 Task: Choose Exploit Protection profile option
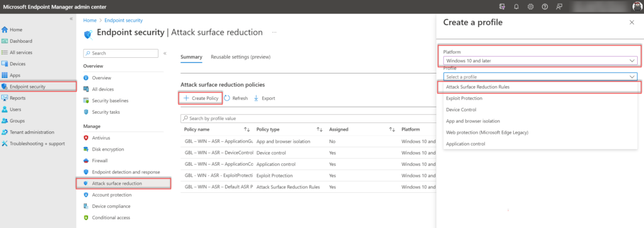tap(540, 99)
